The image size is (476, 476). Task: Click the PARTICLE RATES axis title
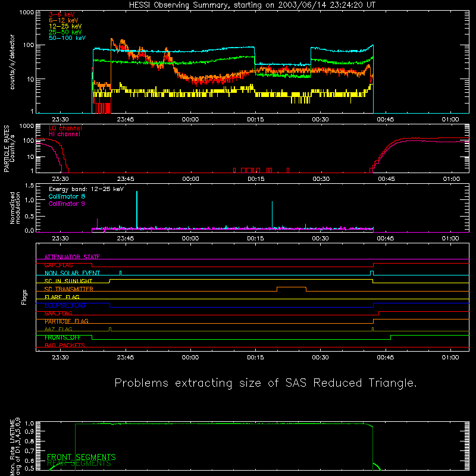pyautogui.click(x=7, y=149)
